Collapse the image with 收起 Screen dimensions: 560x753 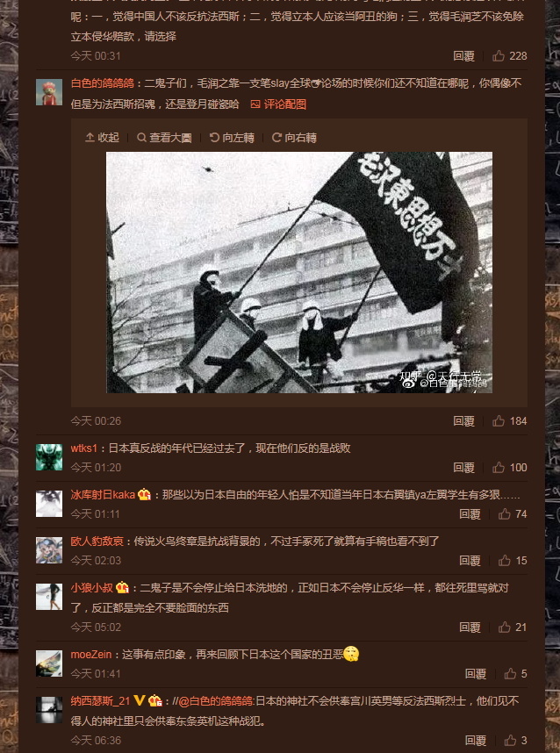(102, 138)
